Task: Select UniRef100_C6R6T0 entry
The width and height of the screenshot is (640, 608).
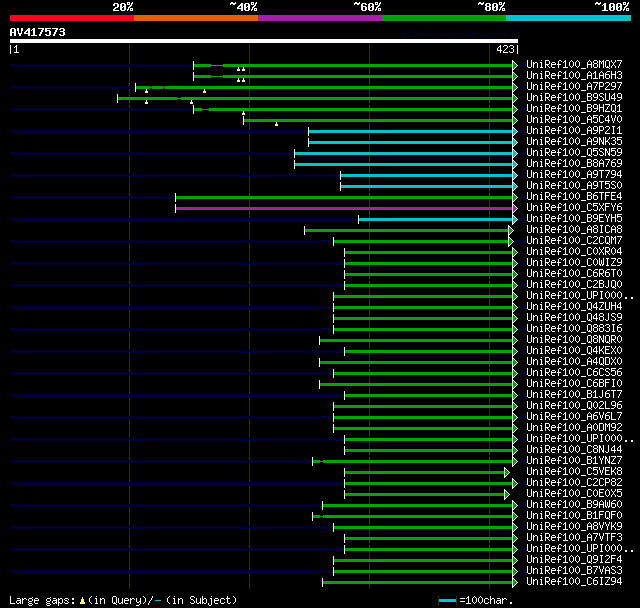Action: 574,274
